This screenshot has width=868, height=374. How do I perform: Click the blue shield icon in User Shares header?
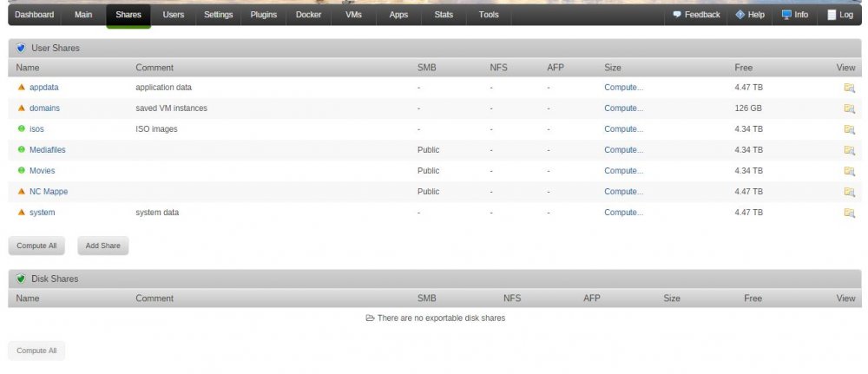click(21, 48)
